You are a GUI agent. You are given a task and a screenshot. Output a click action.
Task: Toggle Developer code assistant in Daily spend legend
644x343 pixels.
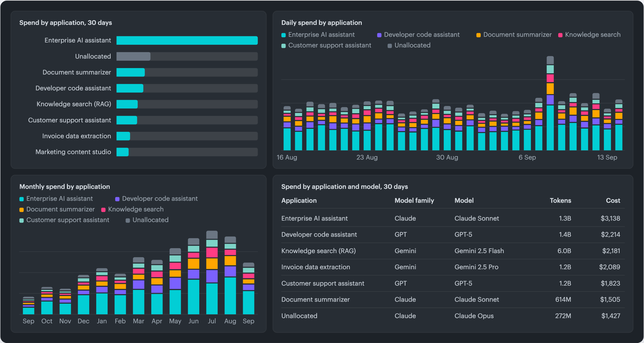[x=418, y=35]
